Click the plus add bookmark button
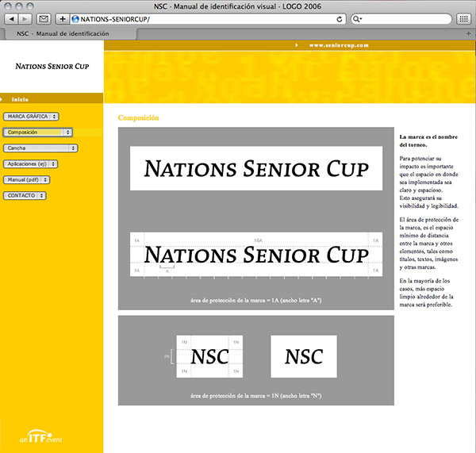The image size is (476, 453). pos(63,19)
